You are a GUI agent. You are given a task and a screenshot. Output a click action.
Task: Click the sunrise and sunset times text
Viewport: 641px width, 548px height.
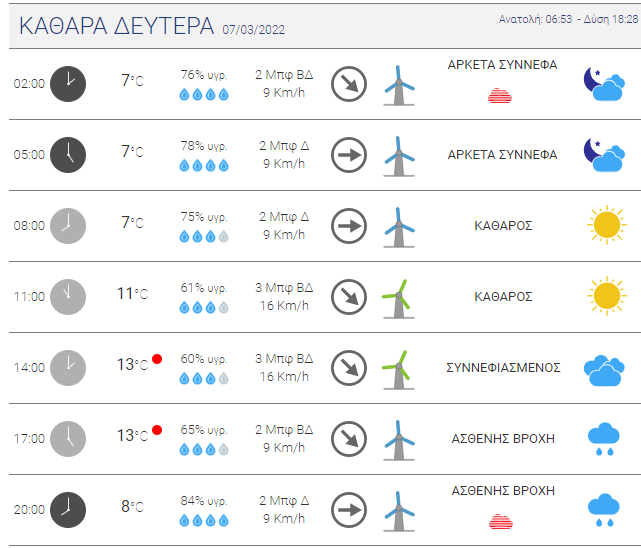[x=567, y=20]
